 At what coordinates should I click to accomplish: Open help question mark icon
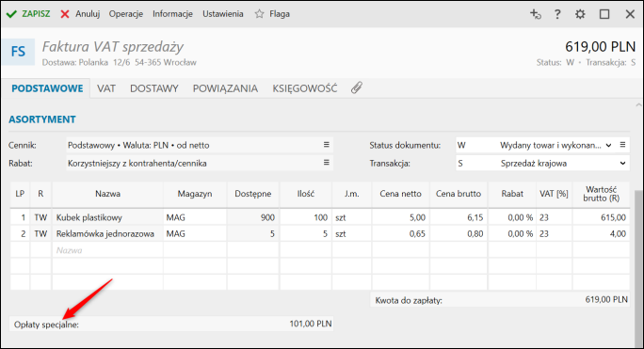tap(557, 14)
